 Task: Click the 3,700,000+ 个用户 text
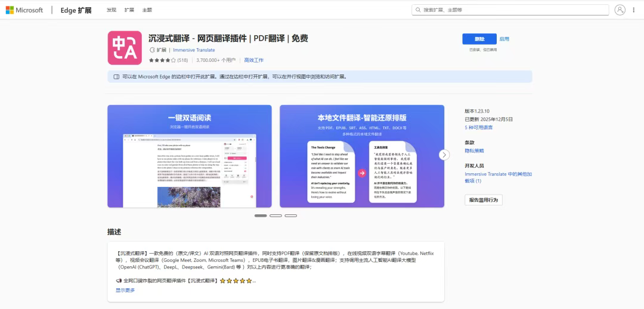216,60
